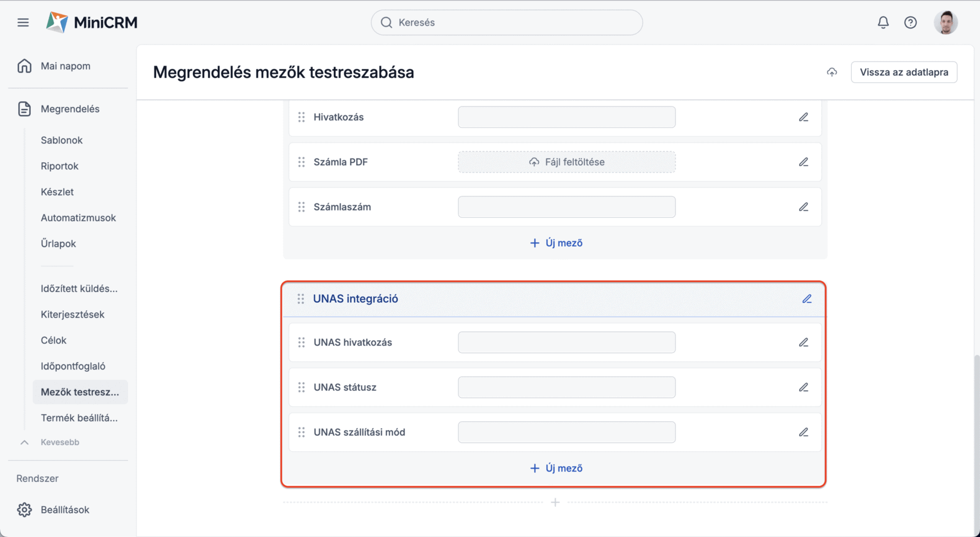This screenshot has height=537, width=980.
Task: Collapse sidebar list with Kevesebb chevron
Action: 24,442
